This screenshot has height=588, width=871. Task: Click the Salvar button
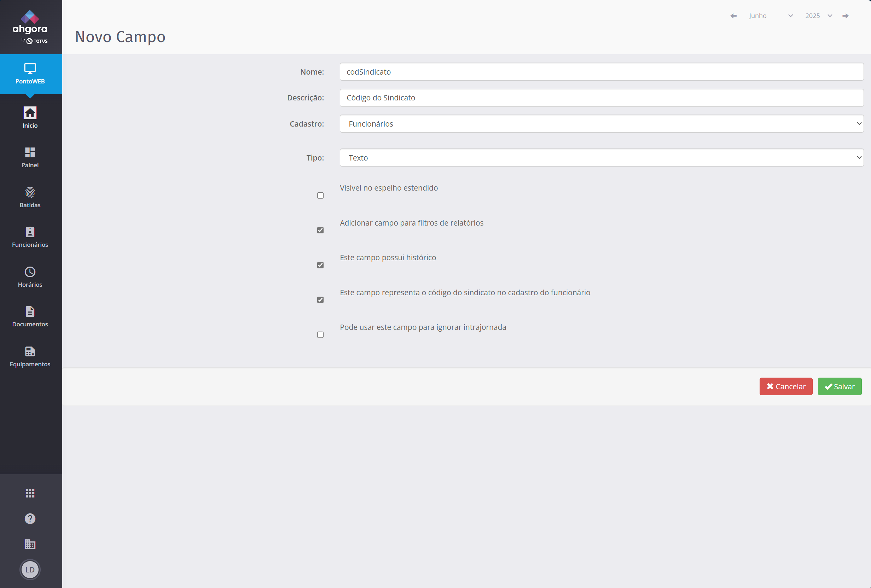pos(840,386)
